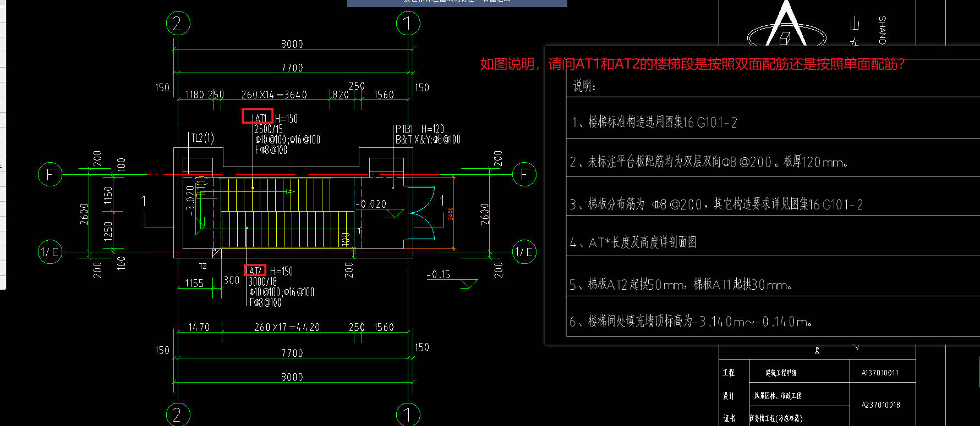Click the TZ column label
This screenshot has height=426, width=980.
[203, 267]
